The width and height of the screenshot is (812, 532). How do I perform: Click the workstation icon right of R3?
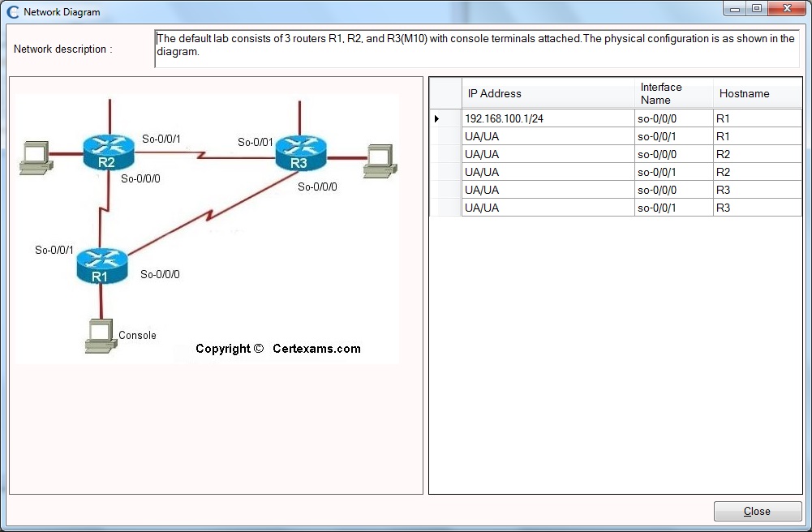point(378,161)
